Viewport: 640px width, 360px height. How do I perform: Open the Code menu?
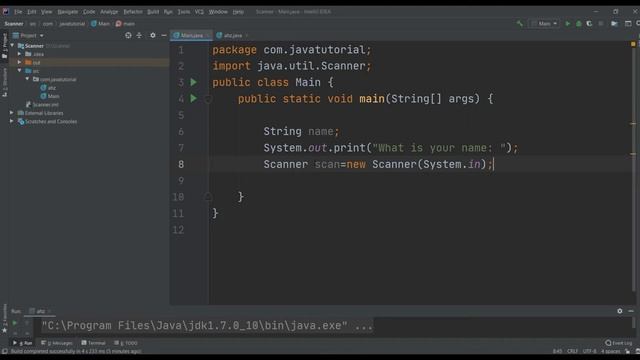pyautogui.click(x=89, y=12)
